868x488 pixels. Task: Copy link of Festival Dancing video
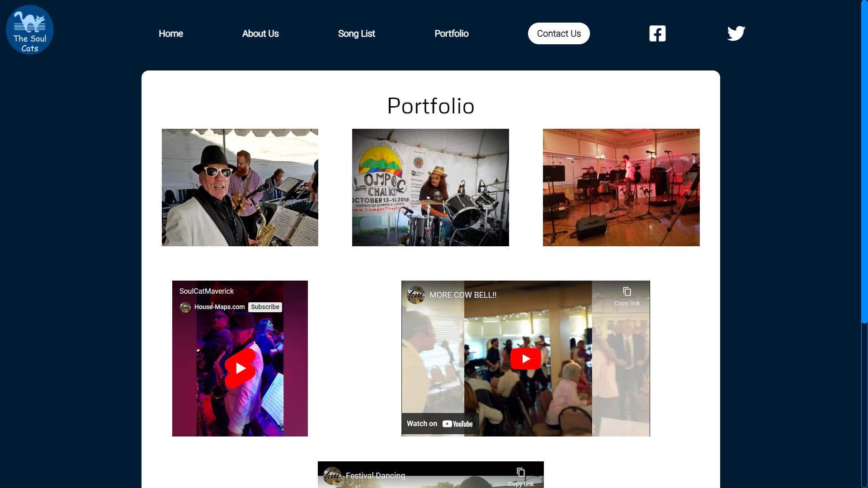521,477
